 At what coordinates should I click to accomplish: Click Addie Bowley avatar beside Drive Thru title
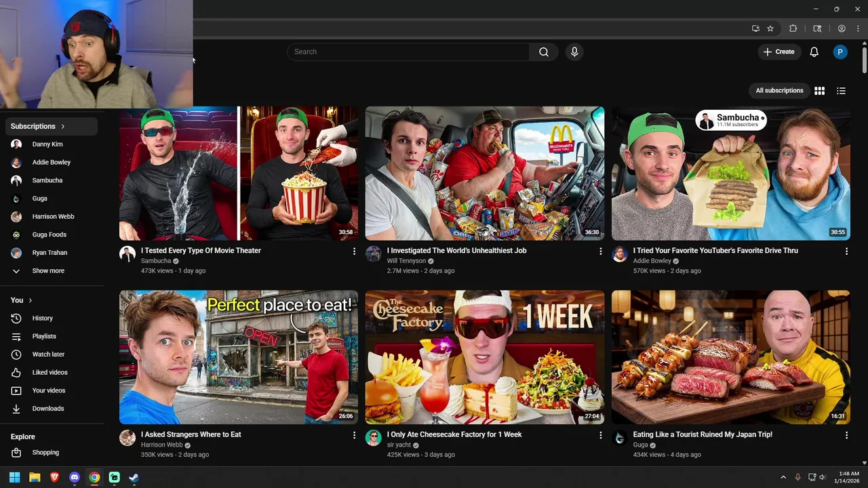pos(620,254)
